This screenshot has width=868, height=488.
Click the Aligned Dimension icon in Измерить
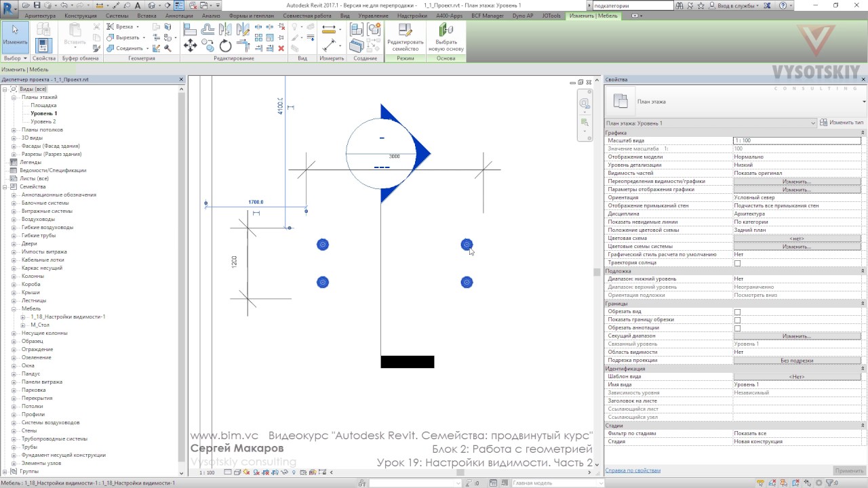click(x=328, y=45)
